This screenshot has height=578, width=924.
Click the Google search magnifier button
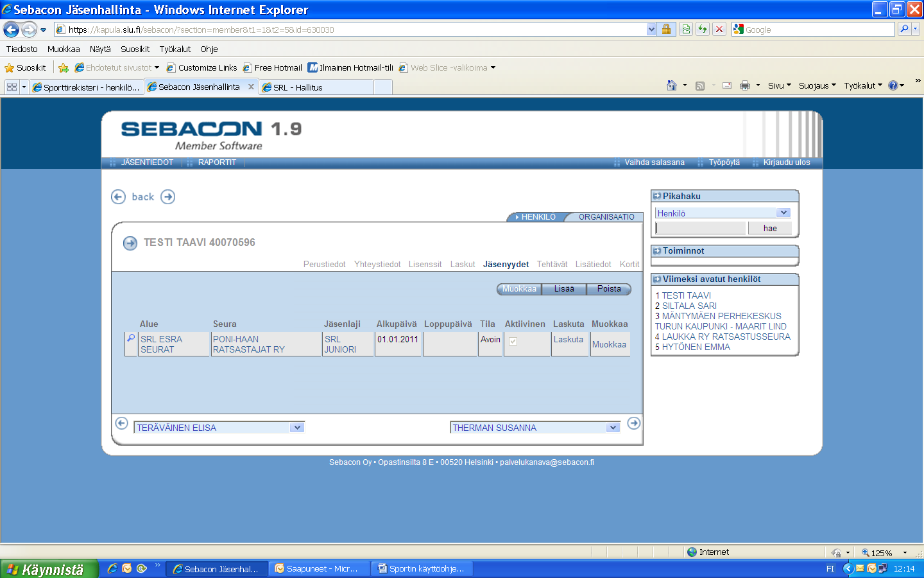click(x=904, y=29)
